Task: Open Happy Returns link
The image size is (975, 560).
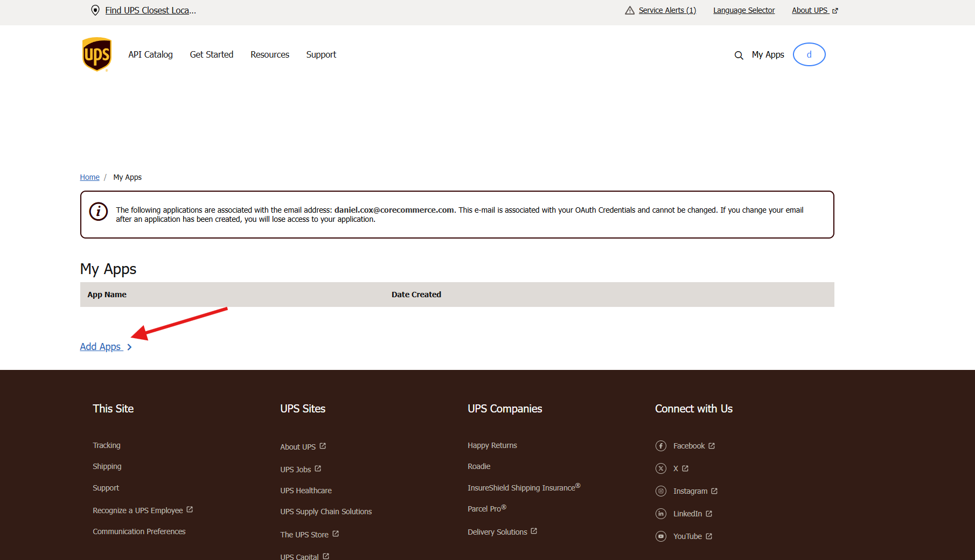Action: click(x=492, y=445)
